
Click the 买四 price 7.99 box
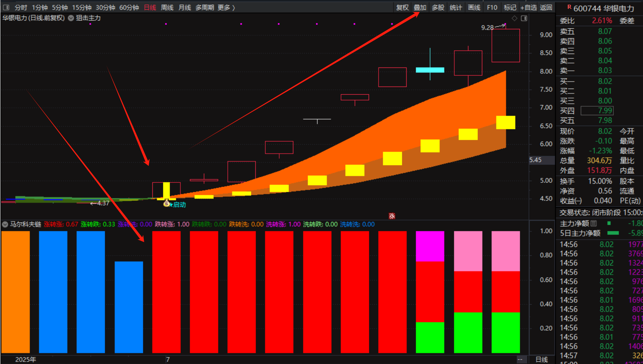click(x=597, y=110)
